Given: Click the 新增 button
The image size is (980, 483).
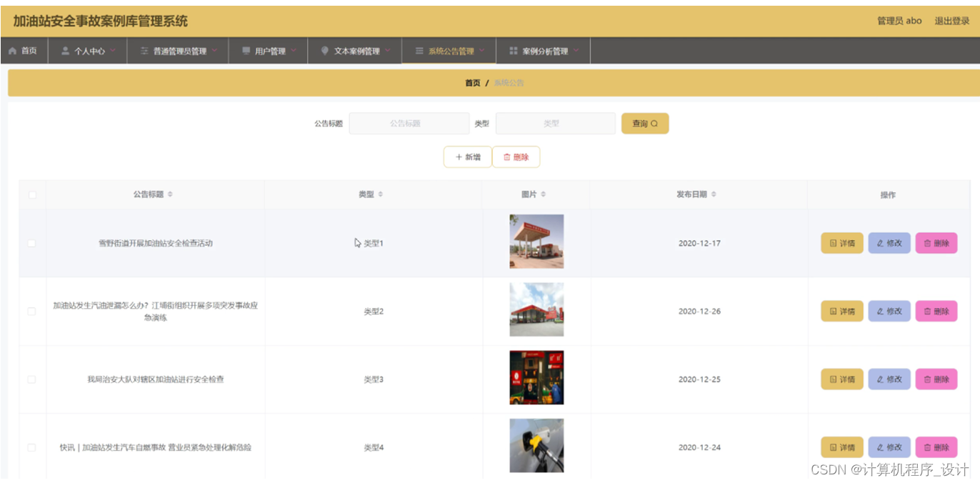Looking at the screenshot, I should click(x=468, y=157).
